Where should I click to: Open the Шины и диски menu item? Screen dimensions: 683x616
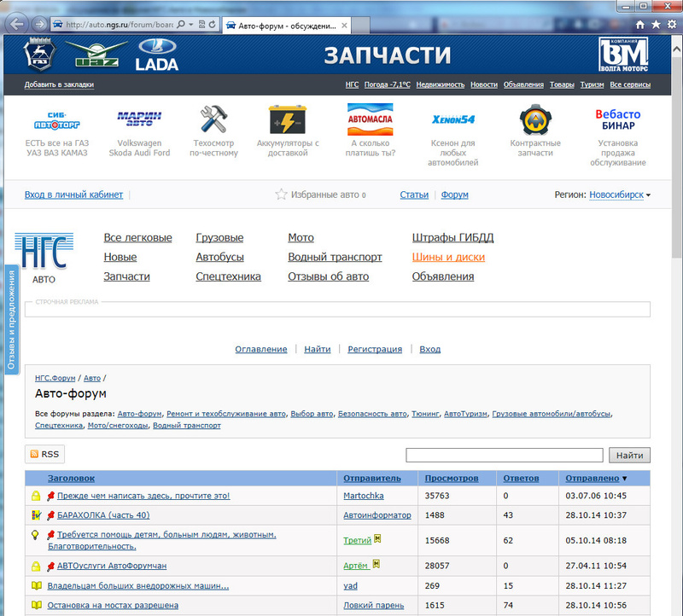click(x=448, y=257)
